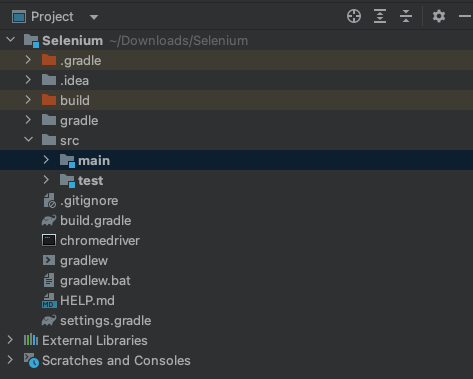
Task: Select the gradlew.bat file name
Action: (x=95, y=281)
